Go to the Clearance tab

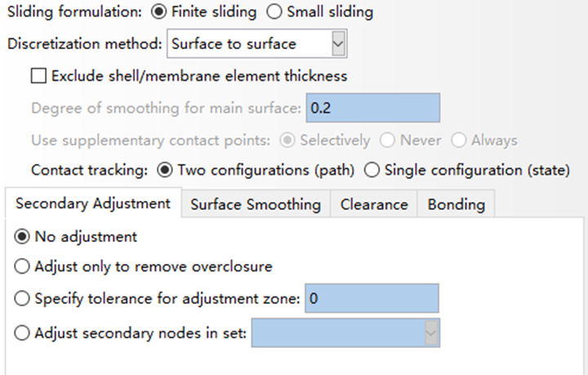[374, 204]
